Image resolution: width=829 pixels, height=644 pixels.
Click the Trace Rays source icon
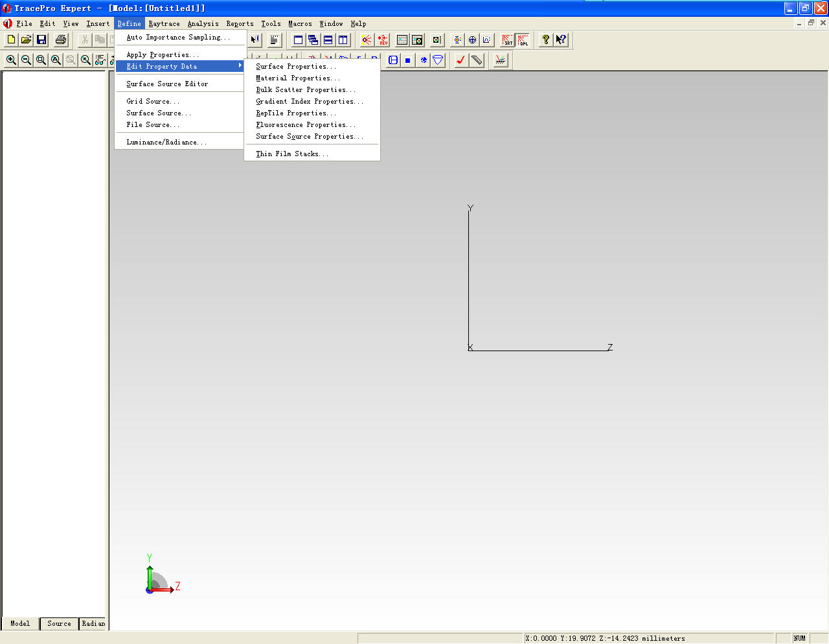[x=367, y=40]
